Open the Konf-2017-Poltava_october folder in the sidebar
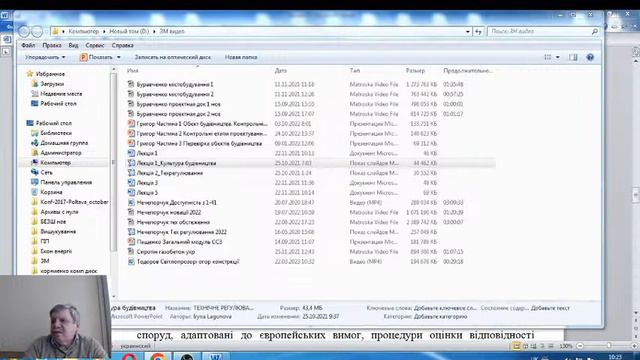 tap(74, 202)
